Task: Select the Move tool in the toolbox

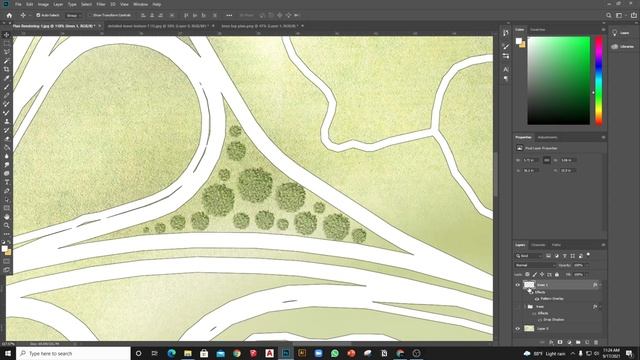Action: click(x=7, y=35)
